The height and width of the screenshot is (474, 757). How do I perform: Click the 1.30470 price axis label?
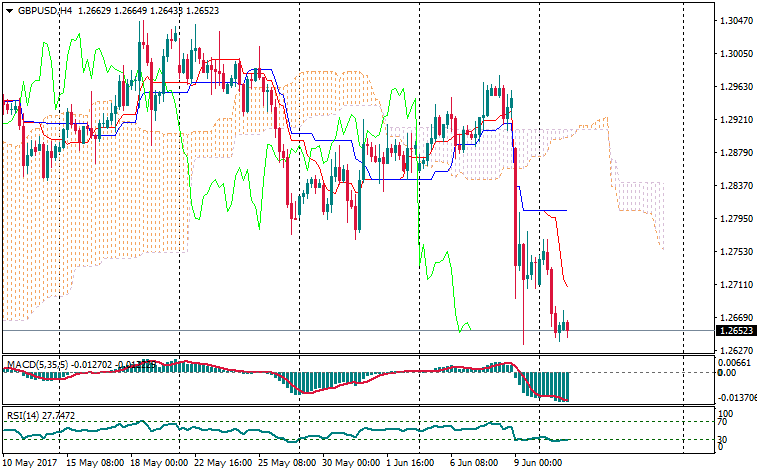coord(735,20)
